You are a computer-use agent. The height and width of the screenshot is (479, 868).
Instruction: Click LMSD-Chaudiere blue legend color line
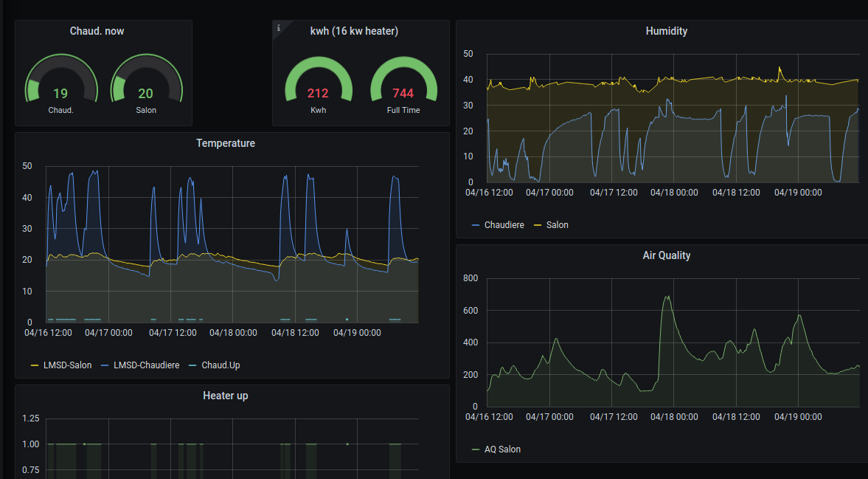[104, 365]
